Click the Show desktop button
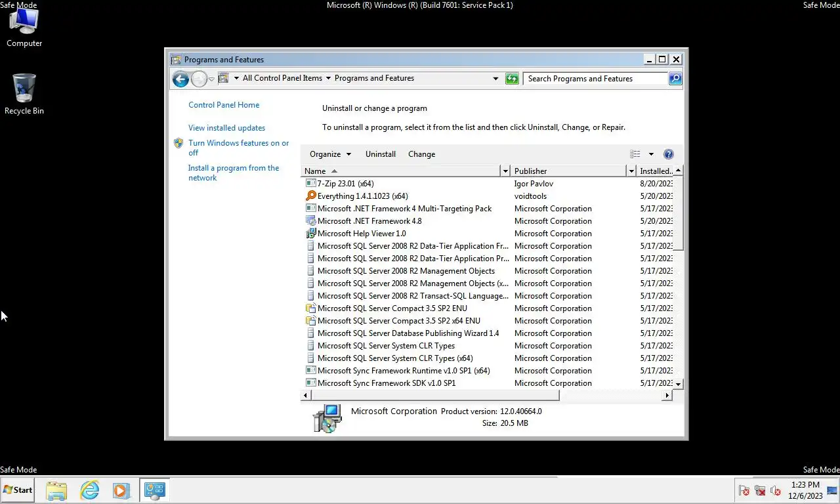This screenshot has width=840, height=504. (x=833, y=490)
